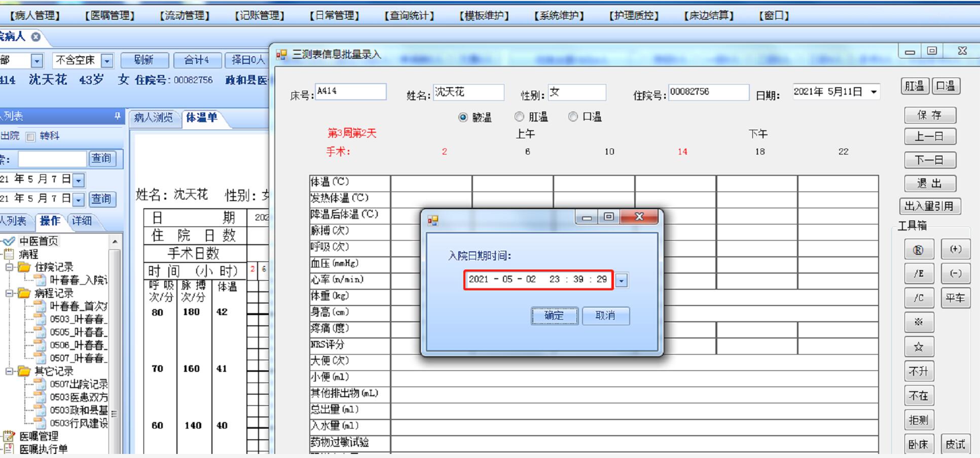Open the first 5月7日 date dropdown
Image resolution: width=980 pixels, height=458 pixels.
click(x=78, y=180)
